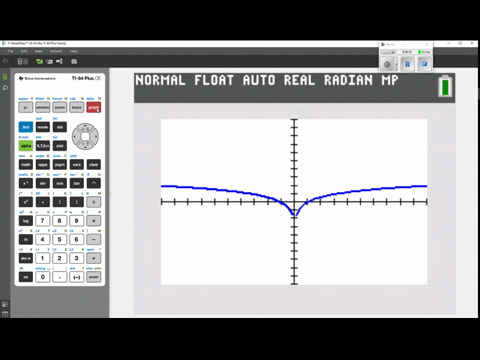480x360 pixels.
Task: Click the stat key
Action: coord(60,146)
